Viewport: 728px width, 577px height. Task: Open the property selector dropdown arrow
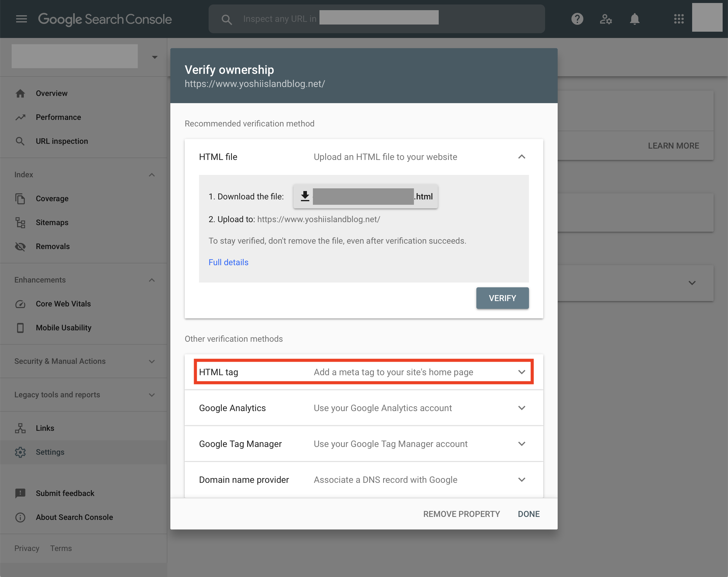pos(155,57)
